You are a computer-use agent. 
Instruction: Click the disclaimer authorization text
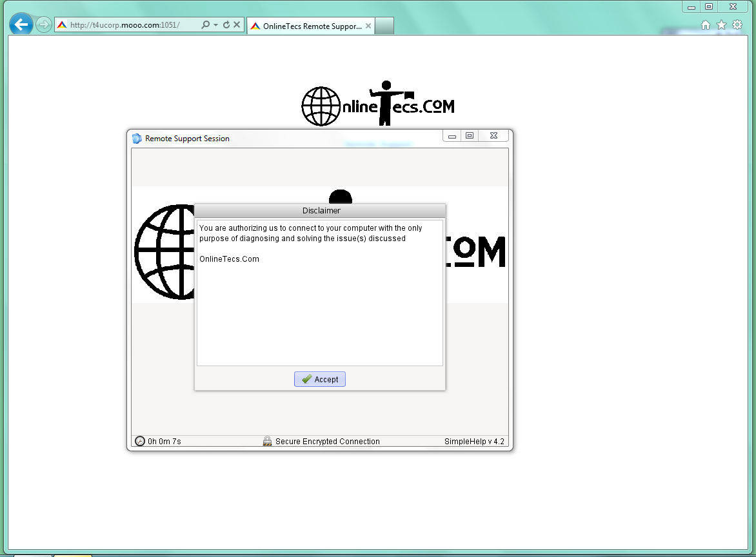(310, 233)
